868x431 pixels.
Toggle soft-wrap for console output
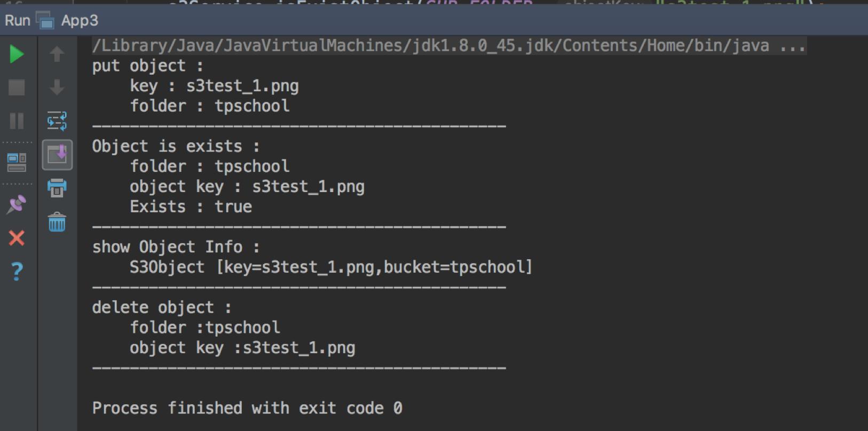coord(57,121)
